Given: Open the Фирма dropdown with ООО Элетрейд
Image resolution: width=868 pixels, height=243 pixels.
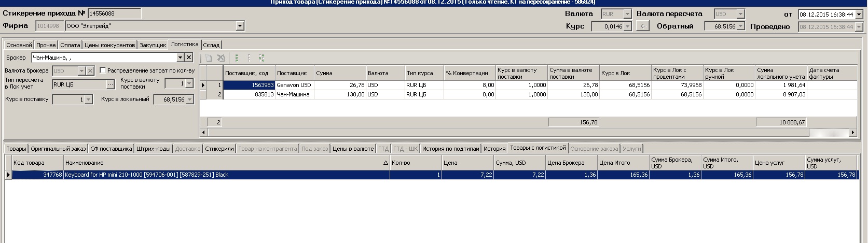Looking at the screenshot, I should click(240, 26).
